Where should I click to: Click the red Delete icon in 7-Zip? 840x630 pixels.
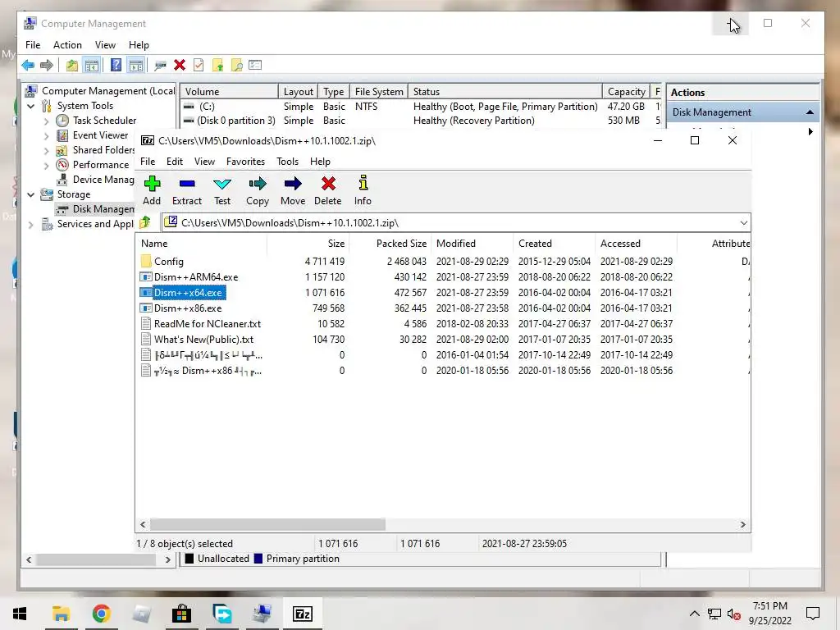(x=328, y=190)
